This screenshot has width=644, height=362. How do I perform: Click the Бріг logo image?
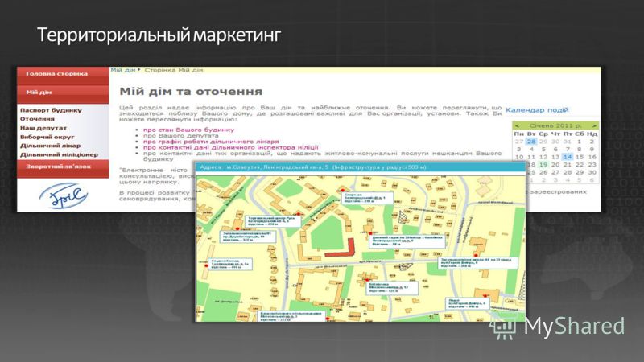click(63, 195)
